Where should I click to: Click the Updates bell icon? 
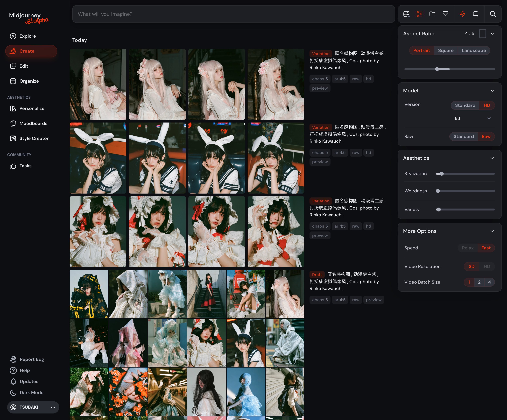coord(13,381)
